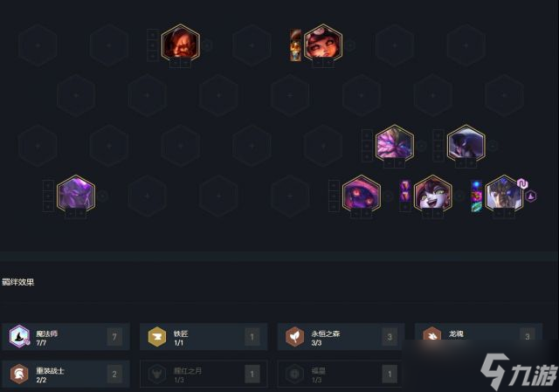Select the Aurelion Sol champion portrait

[504, 195]
